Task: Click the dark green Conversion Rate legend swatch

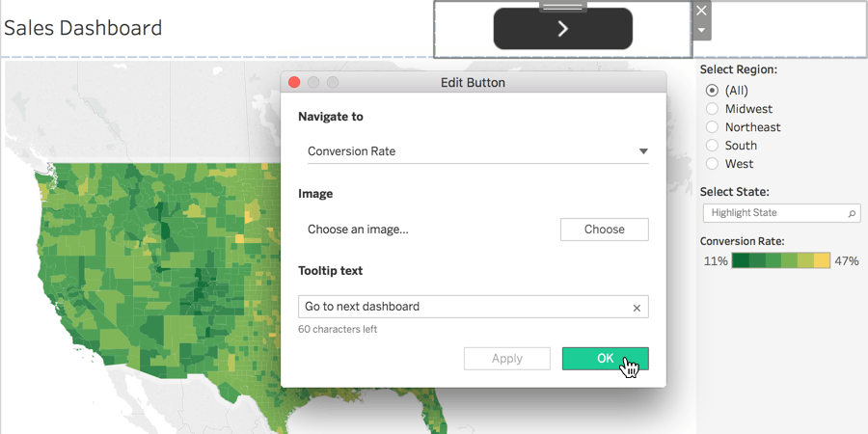Action: [x=741, y=260]
